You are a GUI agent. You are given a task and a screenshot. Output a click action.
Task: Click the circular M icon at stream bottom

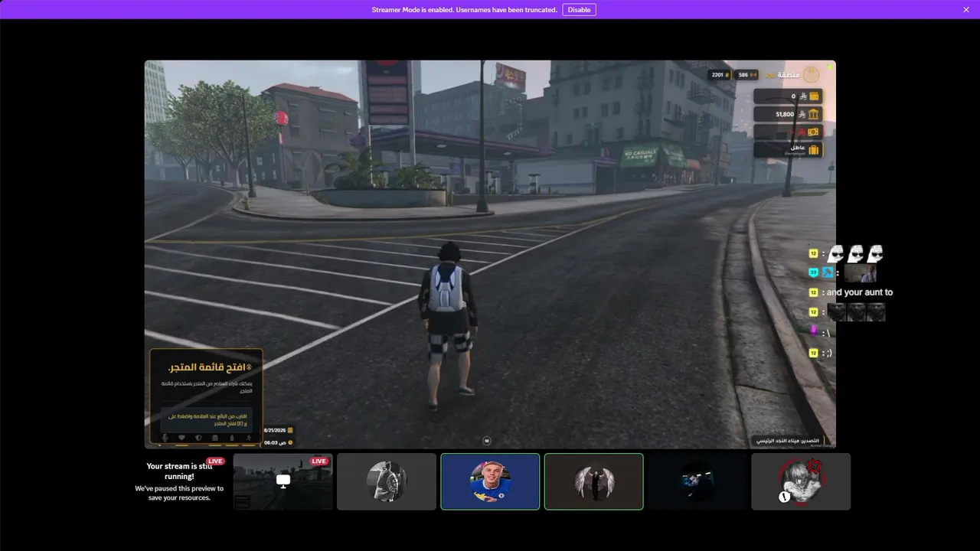click(486, 440)
